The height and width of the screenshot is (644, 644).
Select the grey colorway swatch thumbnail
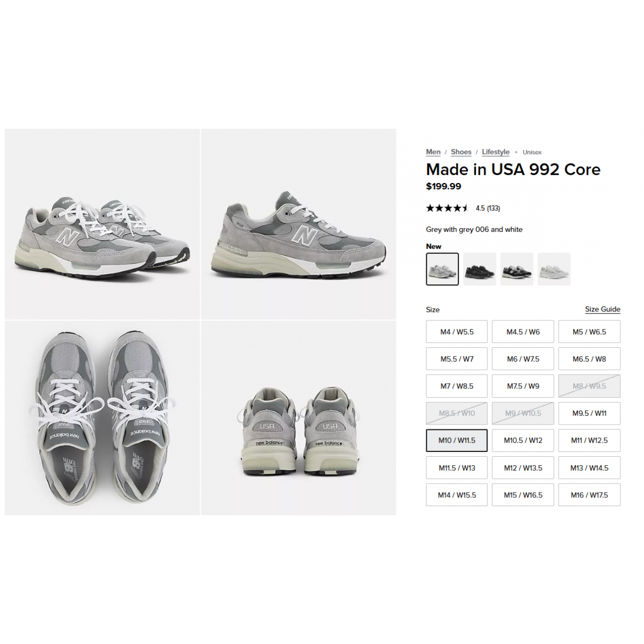[442, 269]
